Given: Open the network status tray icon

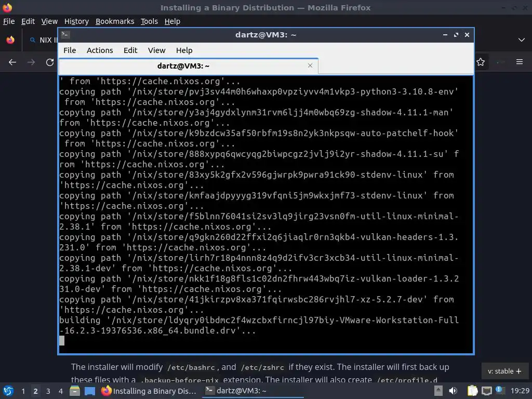Looking at the screenshot, I should (x=486, y=391).
